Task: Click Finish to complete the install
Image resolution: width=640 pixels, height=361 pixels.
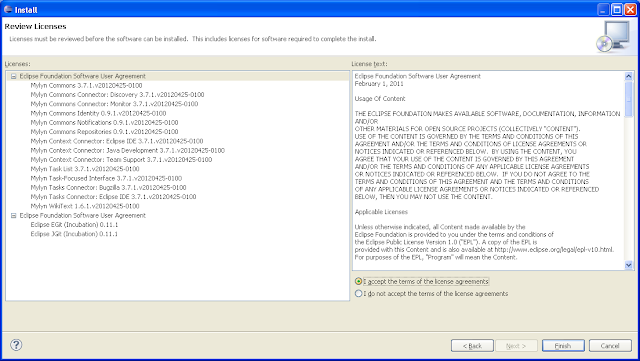Action: click(563, 345)
